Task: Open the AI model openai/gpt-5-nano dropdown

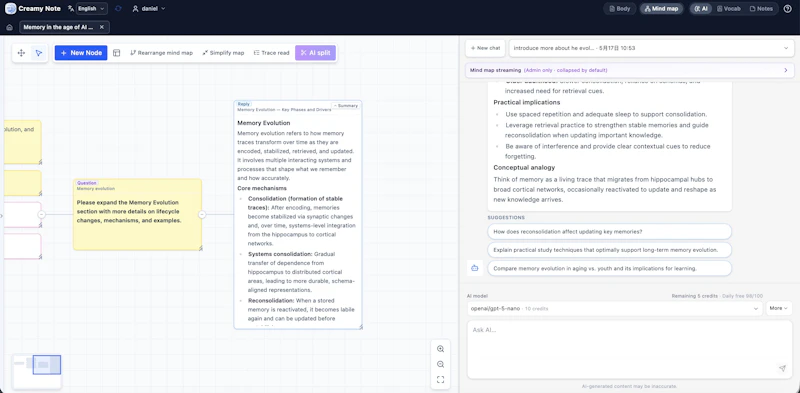Action: point(615,308)
